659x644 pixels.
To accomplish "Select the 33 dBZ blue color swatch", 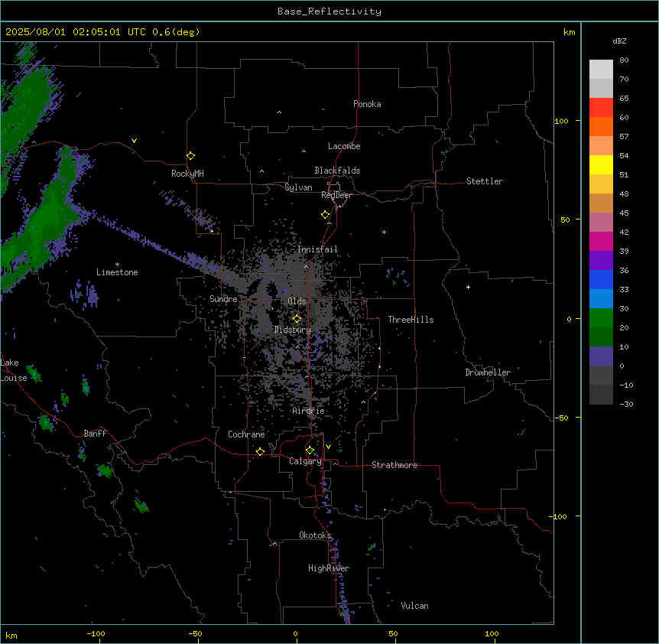I will coord(601,279).
